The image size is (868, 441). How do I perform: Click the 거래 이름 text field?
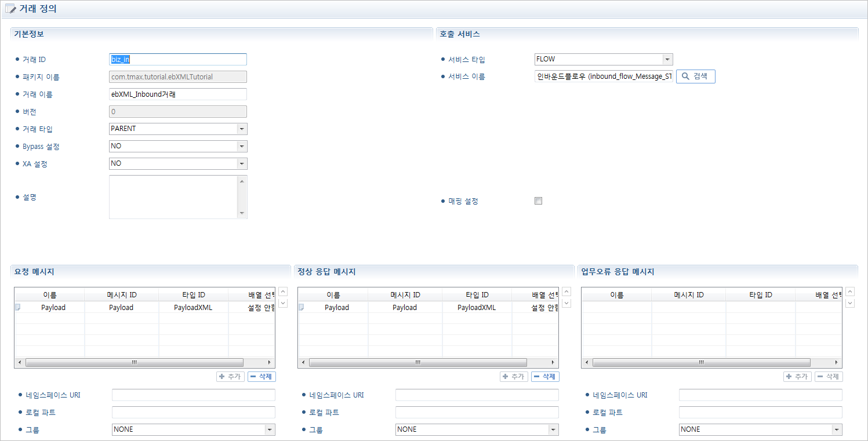[177, 94]
